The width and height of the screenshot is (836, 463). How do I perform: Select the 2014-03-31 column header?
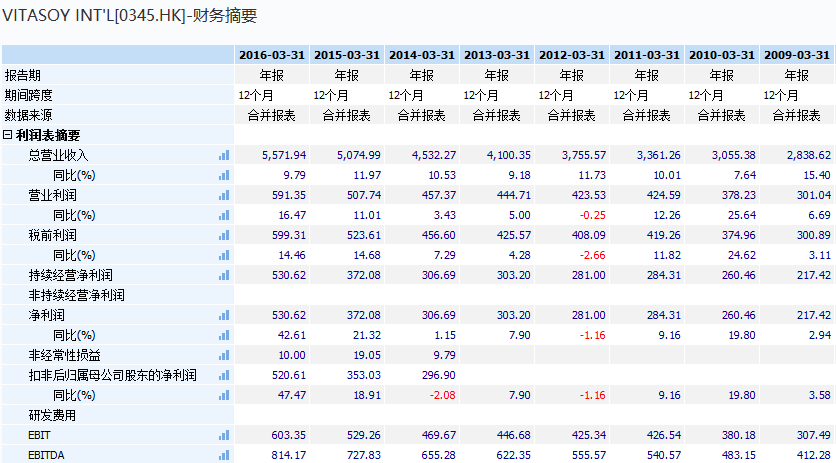[x=422, y=55]
